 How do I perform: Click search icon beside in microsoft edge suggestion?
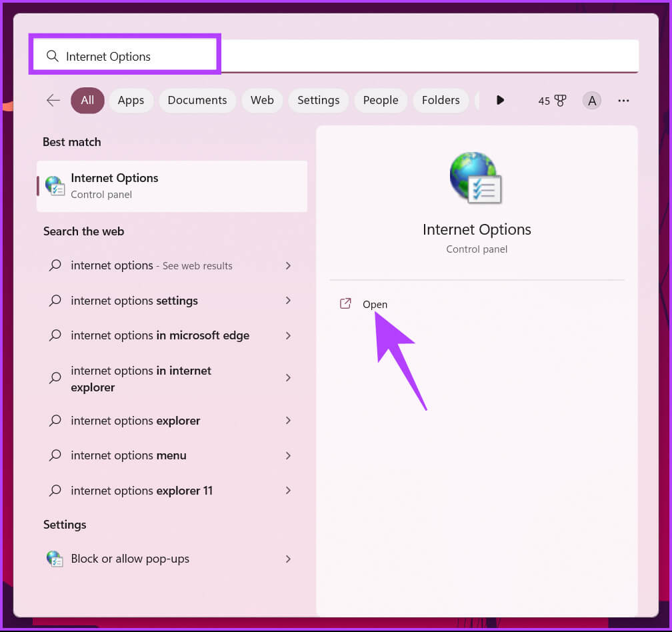pos(55,335)
